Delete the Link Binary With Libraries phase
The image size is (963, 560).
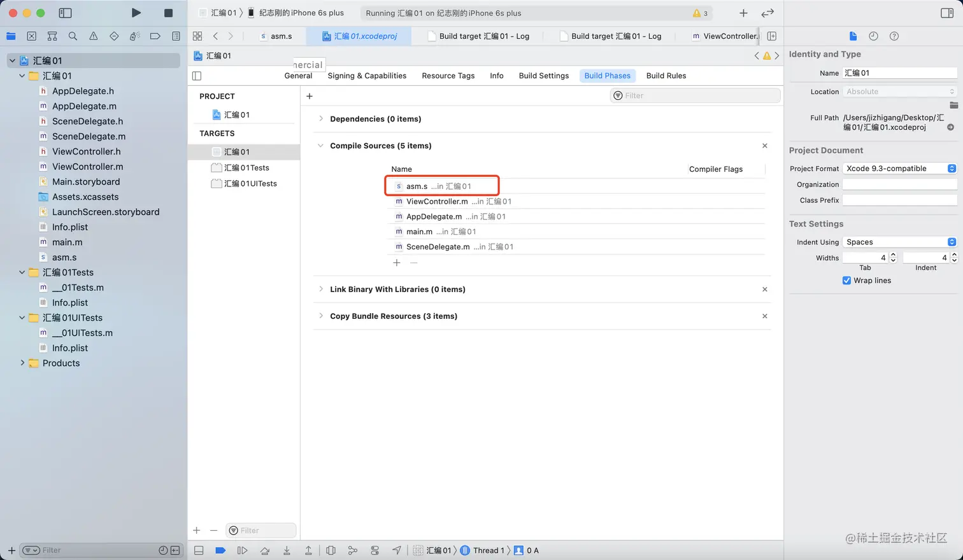[x=765, y=290]
